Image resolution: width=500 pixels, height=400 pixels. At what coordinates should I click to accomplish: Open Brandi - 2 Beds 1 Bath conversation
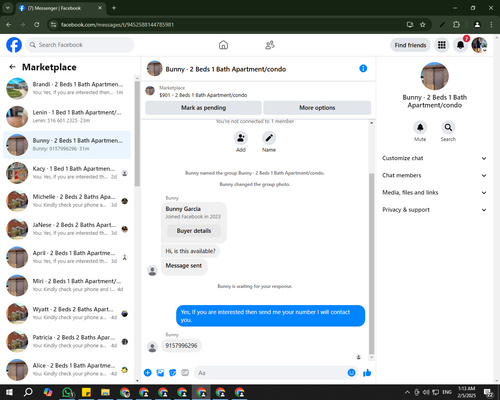tap(67, 88)
